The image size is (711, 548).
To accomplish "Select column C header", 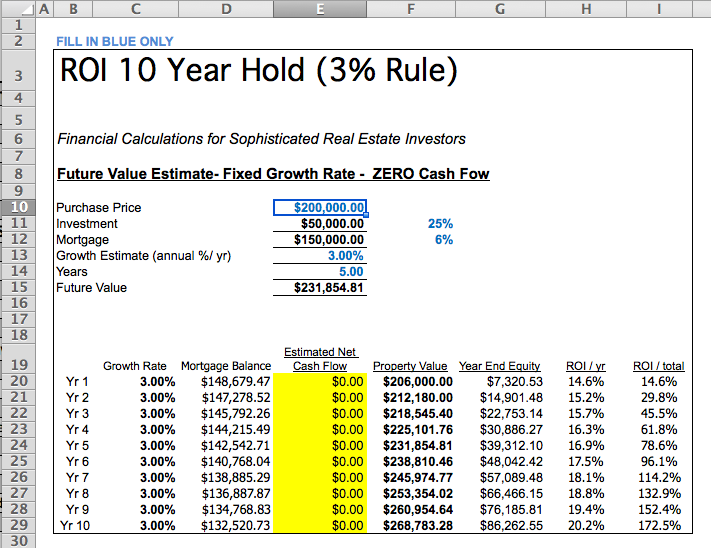I will coord(136,9).
